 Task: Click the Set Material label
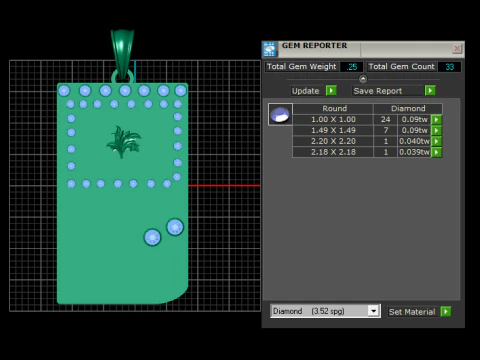pyautogui.click(x=412, y=312)
